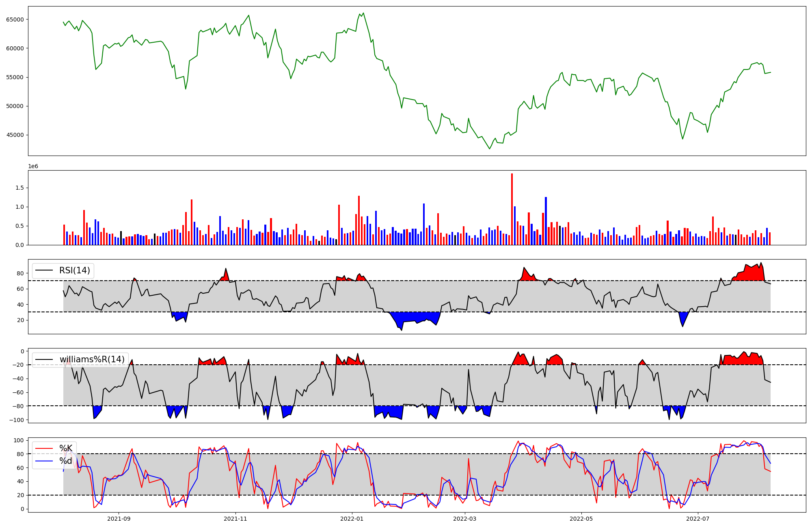Click the williams%R(14) legend entry
The width and height of the screenshot is (812, 528).
(92, 359)
